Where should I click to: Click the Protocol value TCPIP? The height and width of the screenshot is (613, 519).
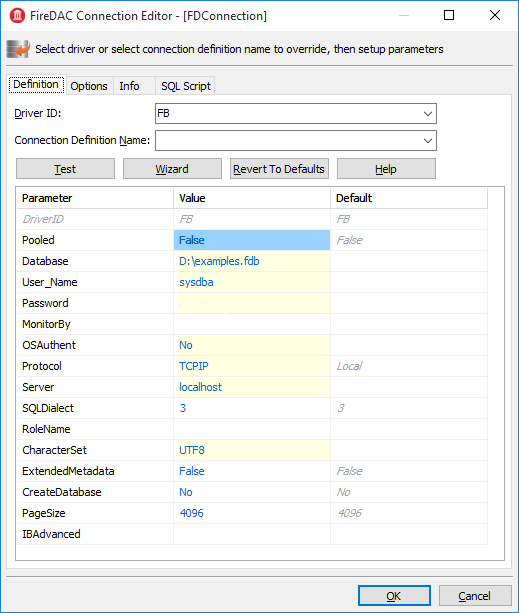pos(252,366)
